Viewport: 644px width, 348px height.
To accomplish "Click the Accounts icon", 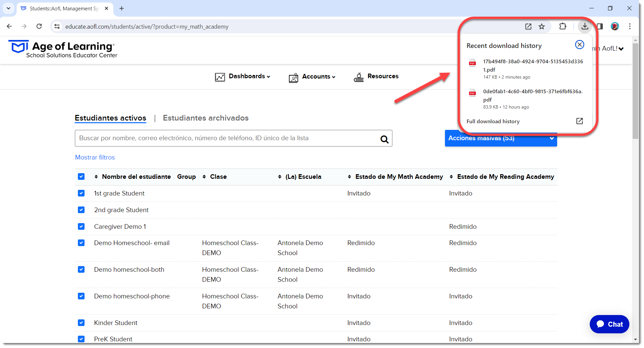I will pyautogui.click(x=294, y=78).
